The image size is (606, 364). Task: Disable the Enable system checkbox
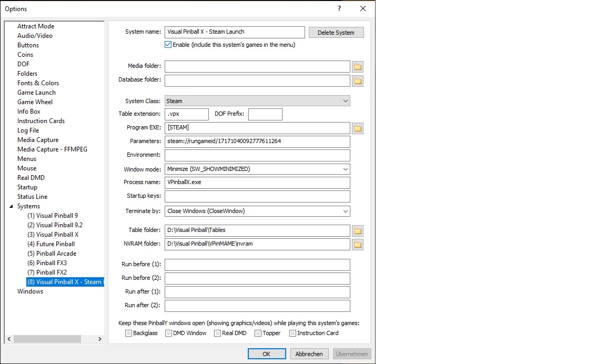167,45
